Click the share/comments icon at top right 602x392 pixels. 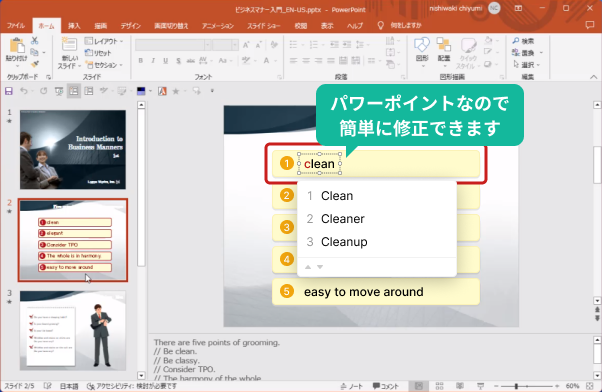click(x=590, y=25)
